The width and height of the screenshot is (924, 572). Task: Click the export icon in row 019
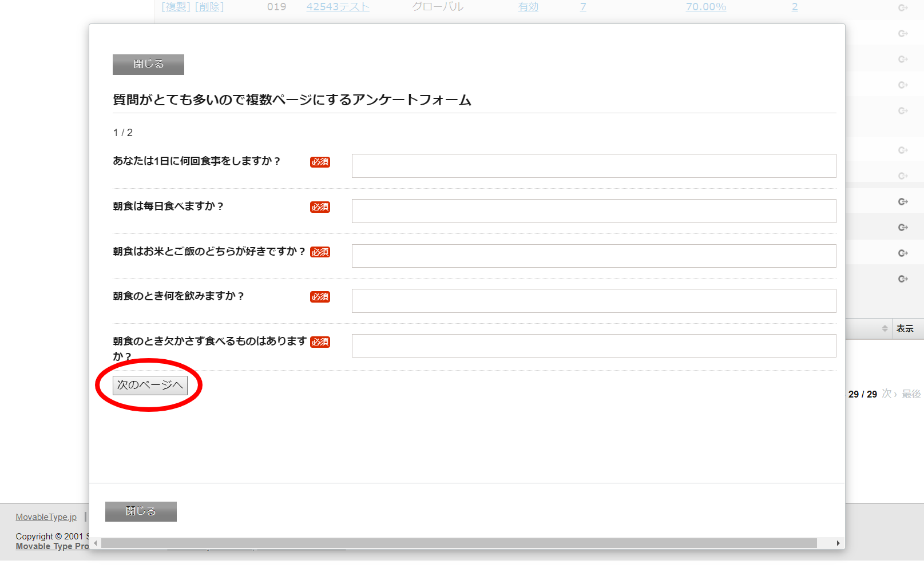[x=903, y=7]
